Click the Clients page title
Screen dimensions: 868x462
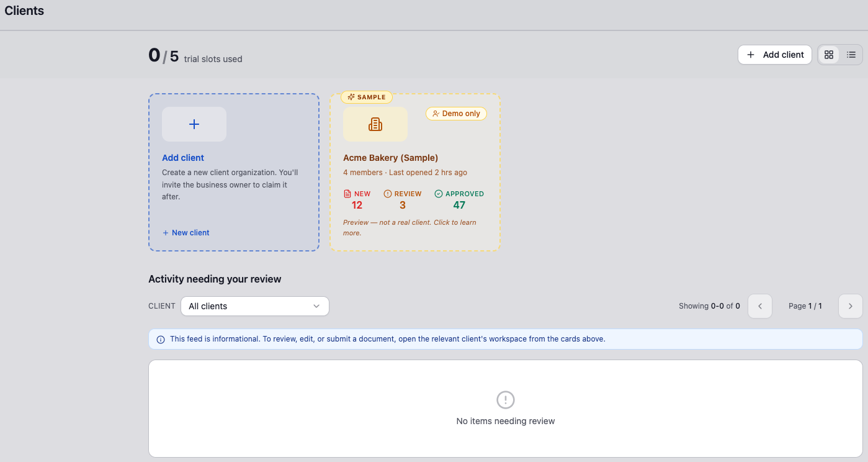tap(24, 11)
